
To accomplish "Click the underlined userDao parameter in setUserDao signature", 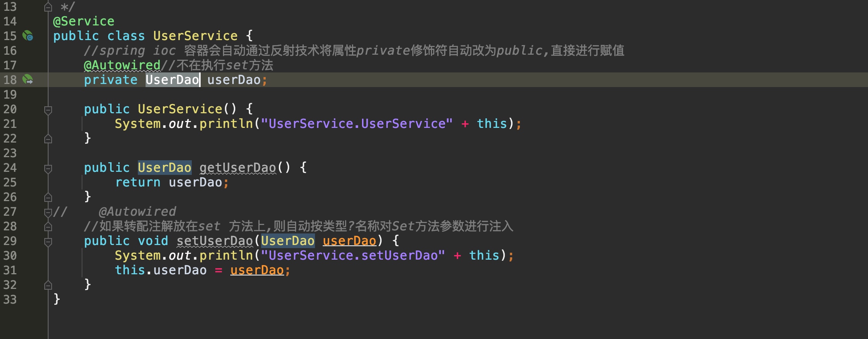I will point(349,241).
